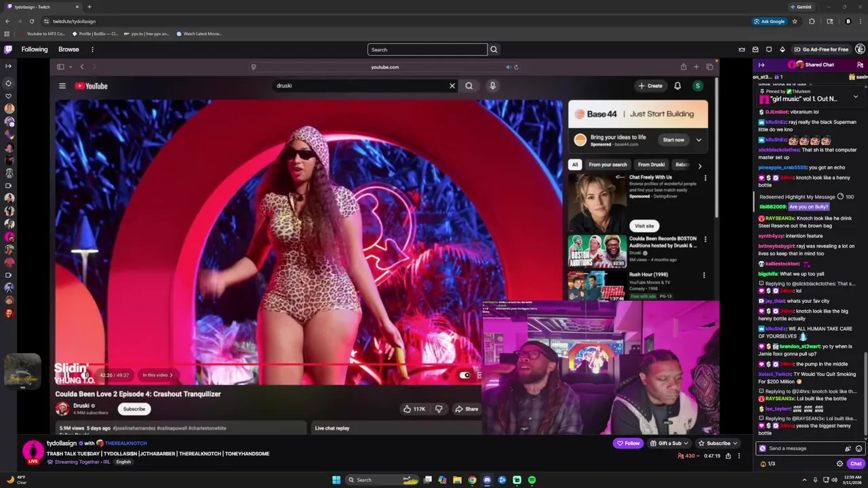Open the Subscribe dropdown
The width and height of the screenshot is (868, 488).
(x=717, y=443)
